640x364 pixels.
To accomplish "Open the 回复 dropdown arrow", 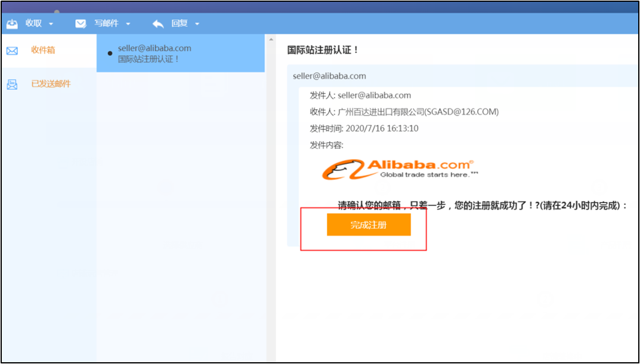I will point(197,24).
